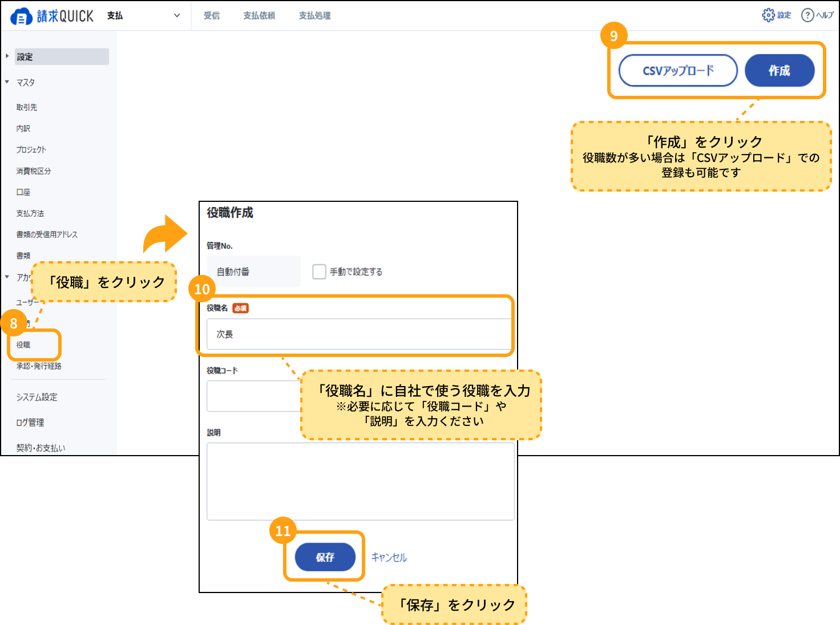Enable the 手動で設定する checkbox
The width and height of the screenshot is (840, 625).
point(319,271)
